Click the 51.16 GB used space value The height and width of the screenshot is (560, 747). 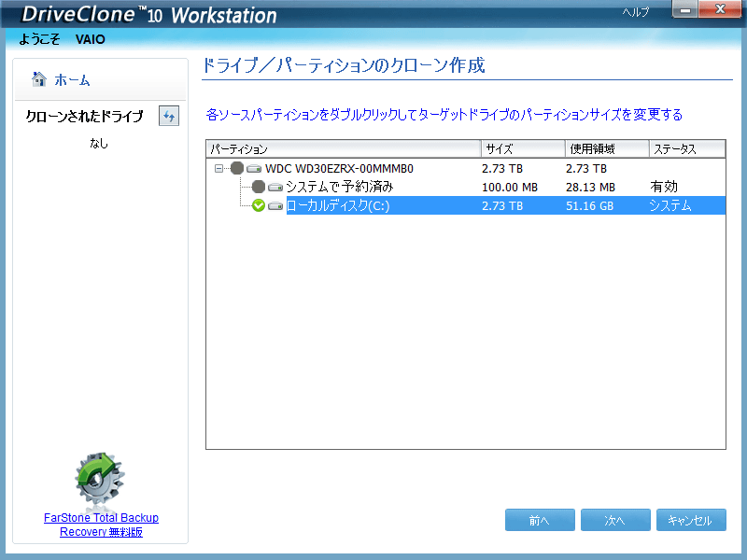pos(590,205)
